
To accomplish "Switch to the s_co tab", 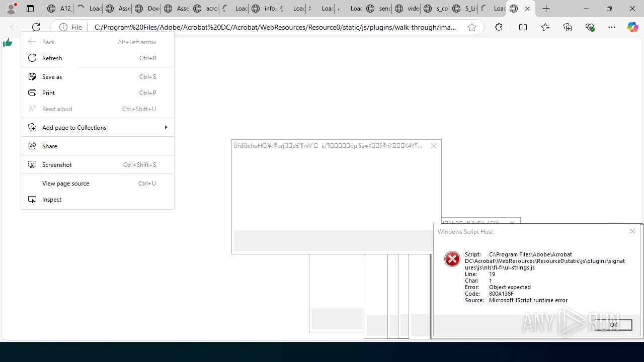I will (x=435, y=9).
